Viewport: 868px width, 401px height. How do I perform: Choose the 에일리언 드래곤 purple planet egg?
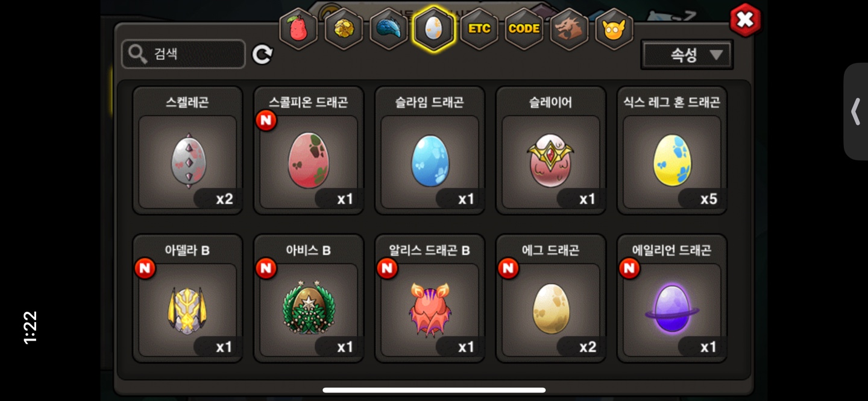coord(672,298)
